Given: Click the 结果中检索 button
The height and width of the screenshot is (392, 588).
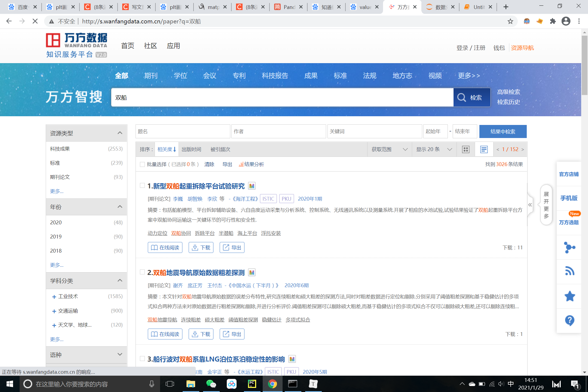Looking at the screenshot, I should tap(503, 131).
